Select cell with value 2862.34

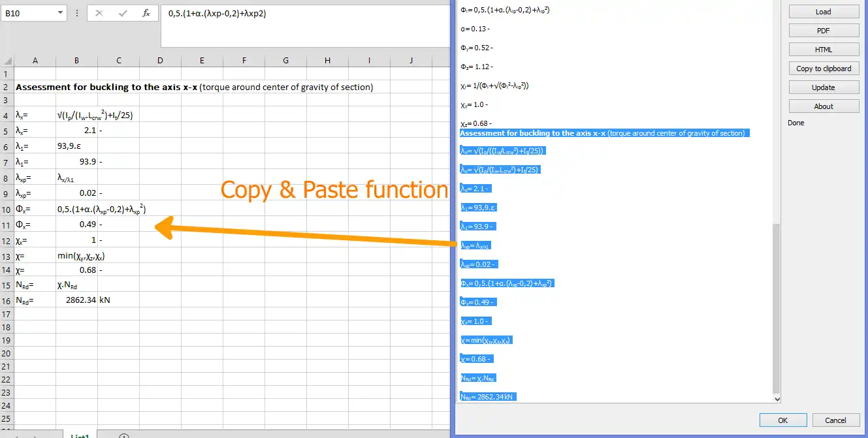pos(76,300)
